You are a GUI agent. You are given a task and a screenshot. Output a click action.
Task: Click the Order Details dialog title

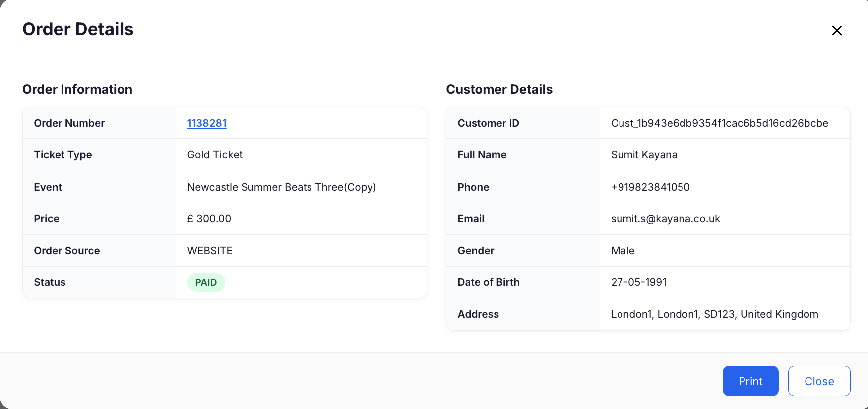point(78,29)
